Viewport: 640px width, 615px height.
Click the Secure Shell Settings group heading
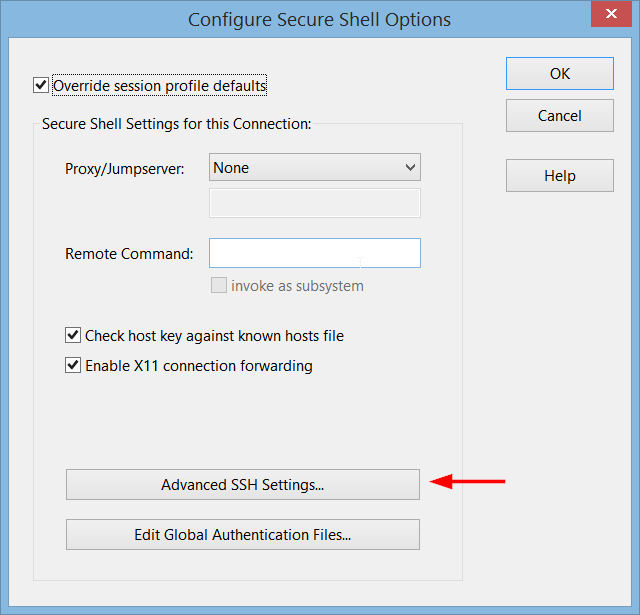tap(177, 125)
